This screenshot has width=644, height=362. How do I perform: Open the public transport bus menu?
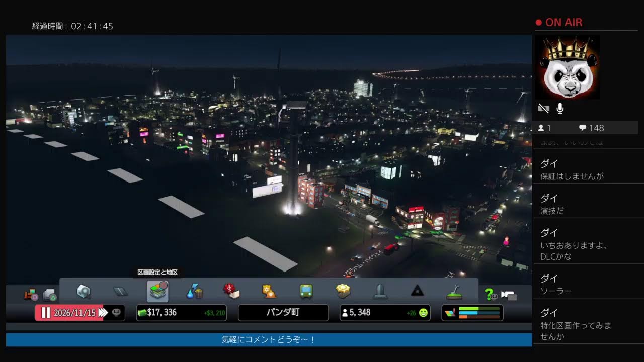pos(306,291)
